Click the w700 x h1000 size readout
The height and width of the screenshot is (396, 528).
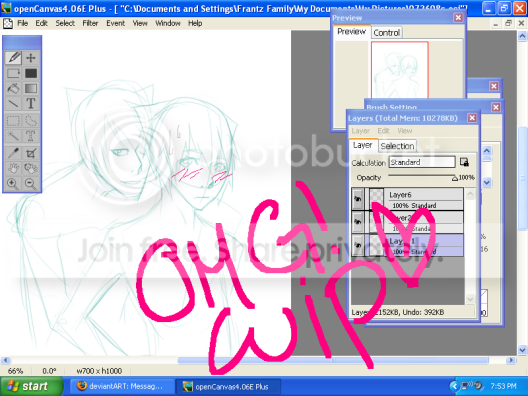tap(99, 371)
